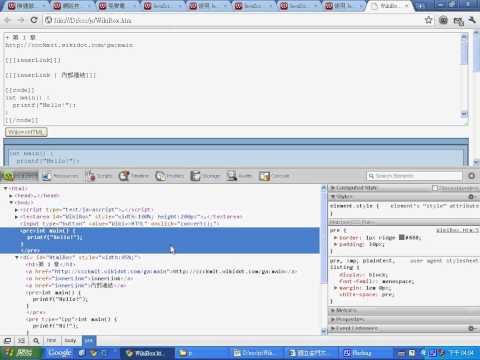This screenshot has width=480, height=360.
Task: Open the Profiles panel in DevTools
Action: tap(170, 176)
